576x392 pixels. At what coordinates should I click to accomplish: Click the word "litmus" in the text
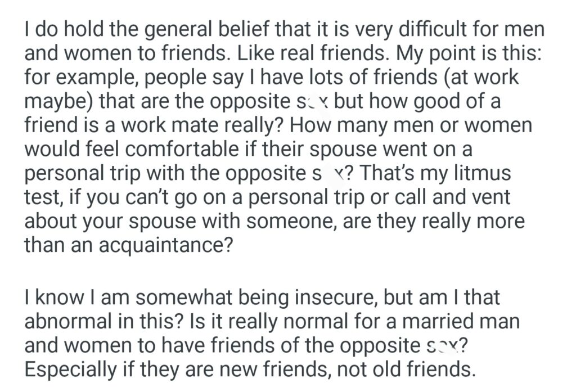(484, 173)
